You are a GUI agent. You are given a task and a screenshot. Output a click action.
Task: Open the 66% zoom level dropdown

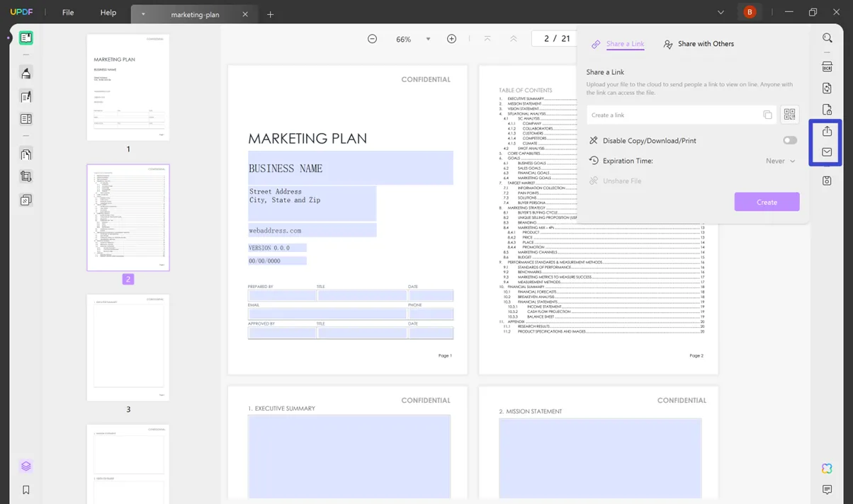[428, 39]
